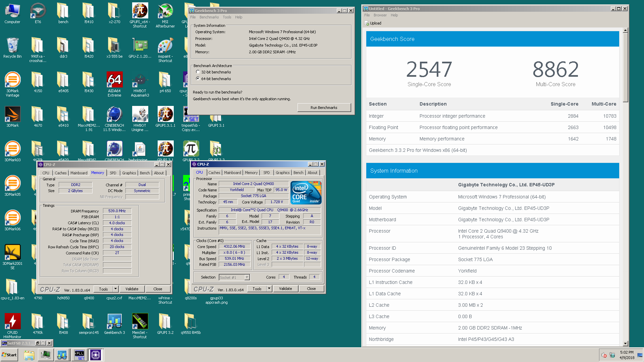644x362 pixels.
Task: Switch to SPD tab in left CPU-Z
Action: click(x=113, y=173)
